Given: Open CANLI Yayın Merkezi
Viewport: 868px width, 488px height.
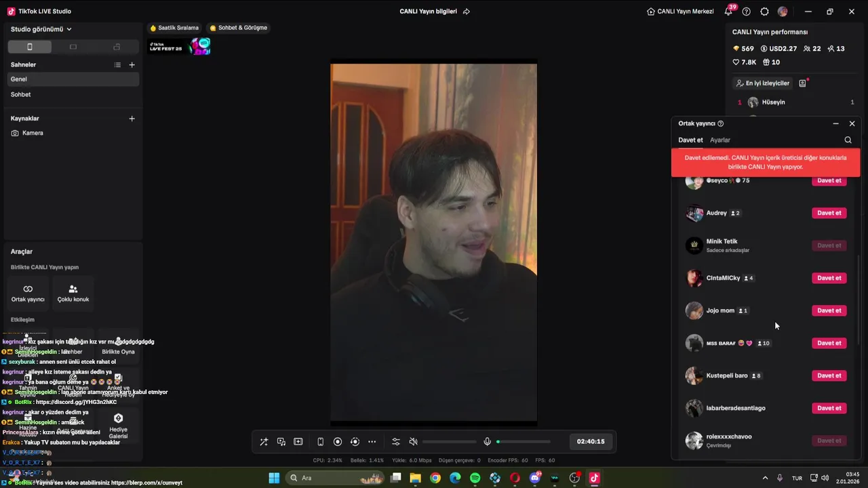Looking at the screenshot, I should tap(680, 12).
